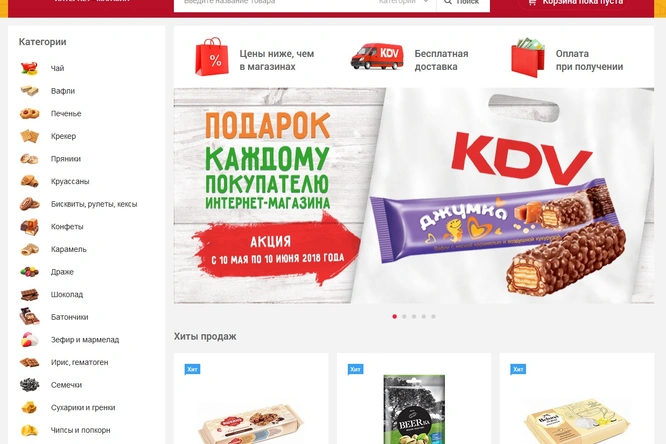Image resolution: width=666 pixels, height=444 pixels.
Task: Click the Вафли wafer icon
Action: click(x=29, y=90)
